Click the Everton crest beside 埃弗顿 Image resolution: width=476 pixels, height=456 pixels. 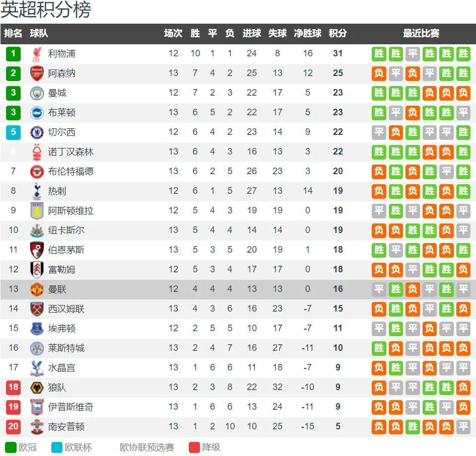tap(37, 329)
